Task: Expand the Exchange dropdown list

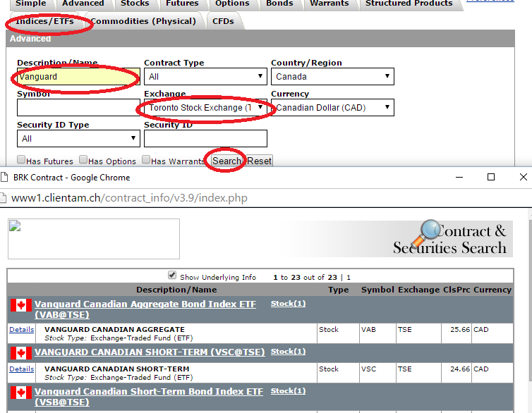Action: [205, 108]
